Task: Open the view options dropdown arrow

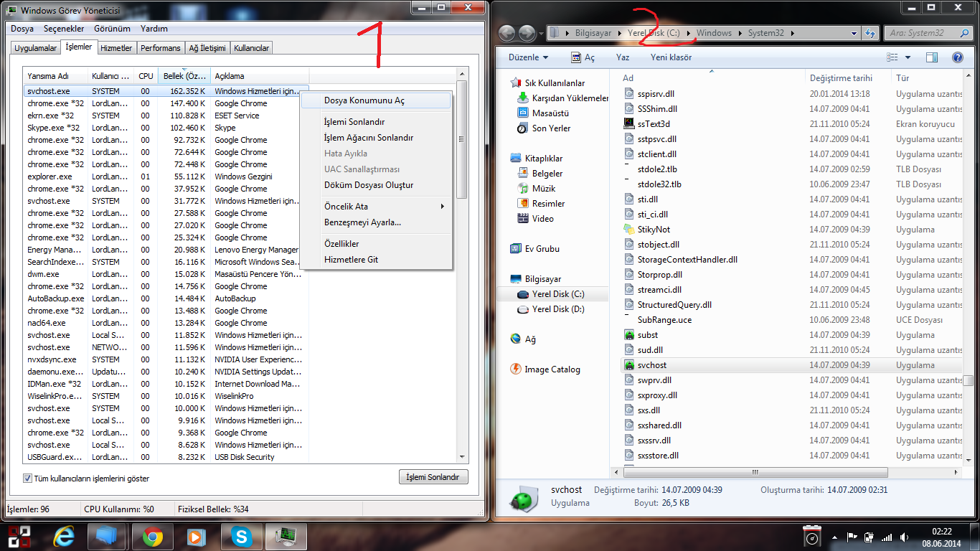Action: point(908,57)
